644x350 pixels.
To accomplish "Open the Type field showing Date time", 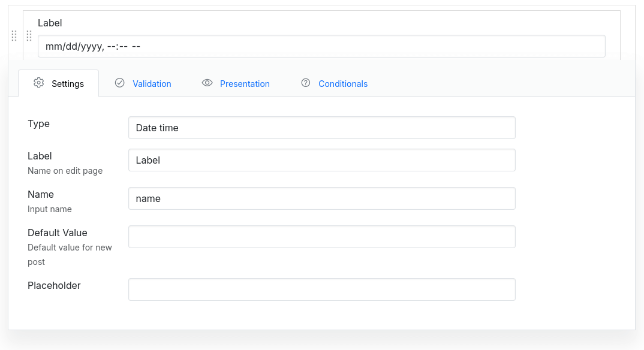I will (x=321, y=128).
